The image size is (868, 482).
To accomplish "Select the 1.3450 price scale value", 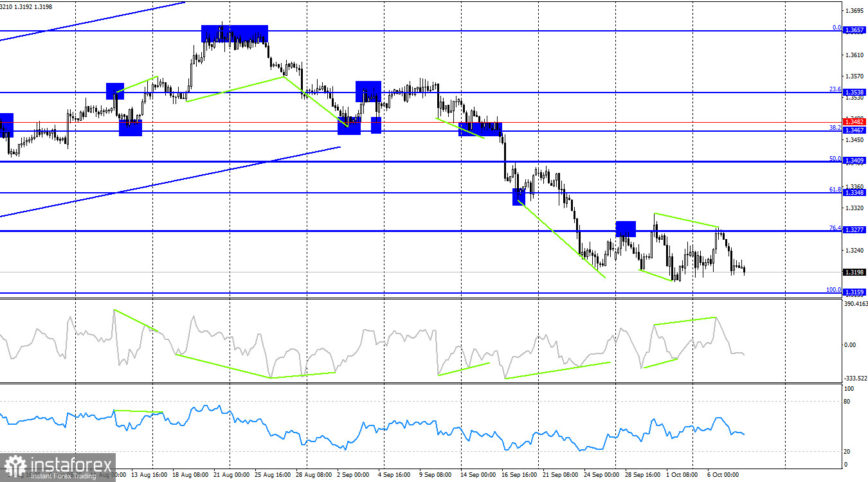I will click(854, 139).
